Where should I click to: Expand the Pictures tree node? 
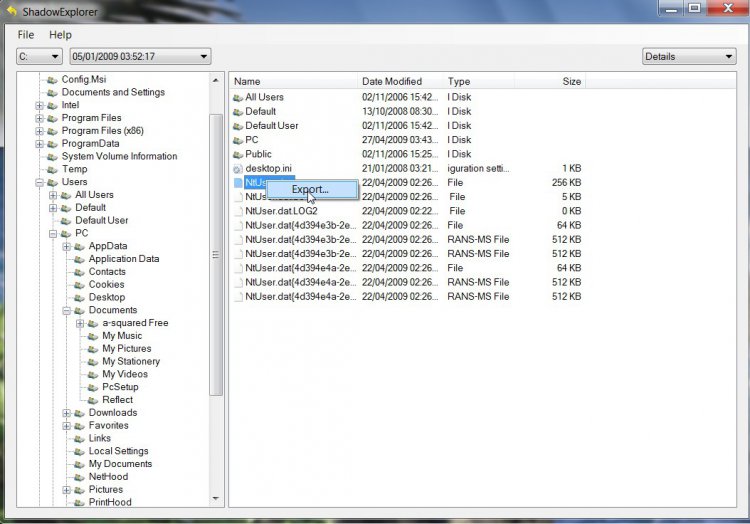pyautogui.click(x=66, y=490)
